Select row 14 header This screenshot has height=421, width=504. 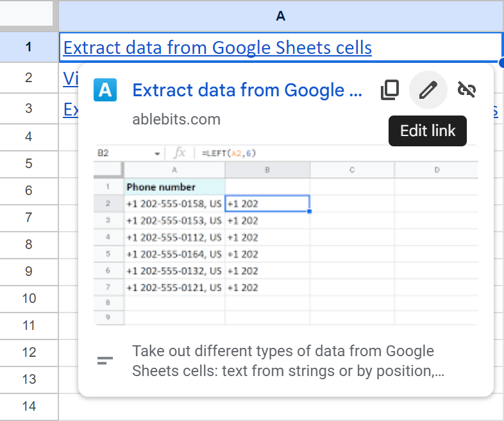[x=28, y=406]
